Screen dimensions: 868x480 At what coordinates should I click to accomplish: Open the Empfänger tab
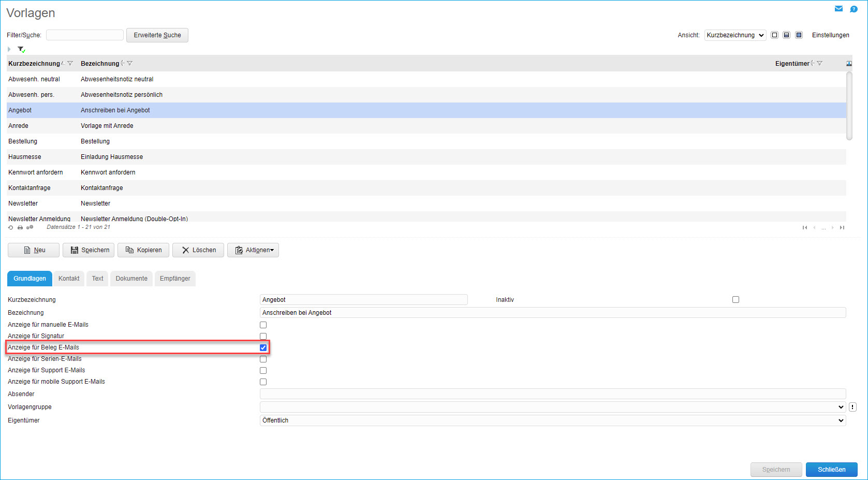(175, 279)
